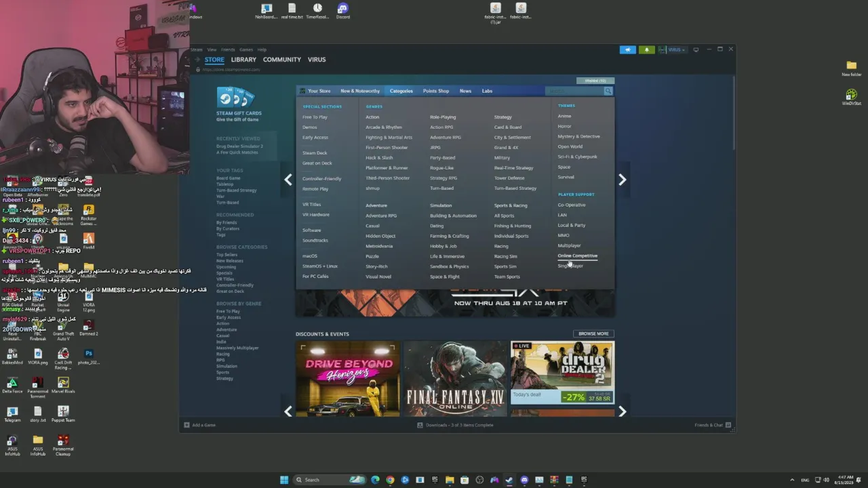Select the Co-Operative player support category

coord(572,205)
